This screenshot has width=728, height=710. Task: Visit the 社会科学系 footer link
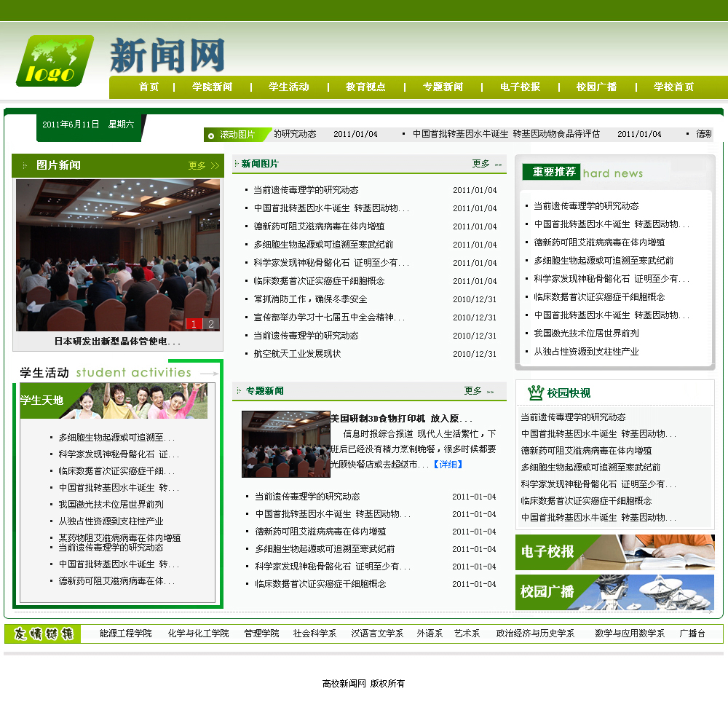[x=314, y=634]
